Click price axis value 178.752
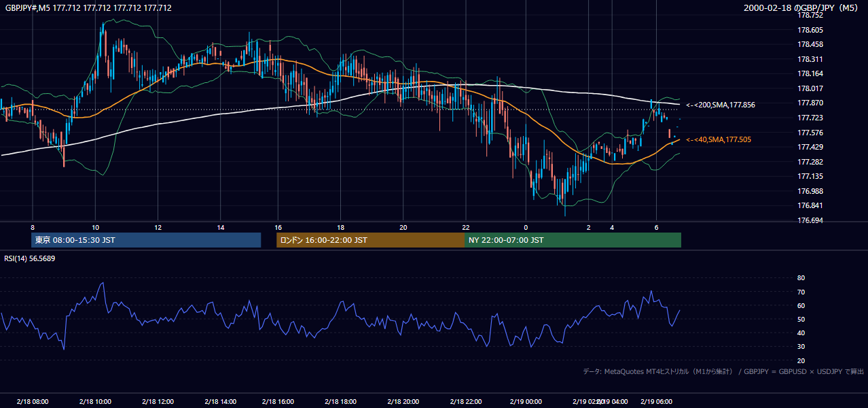Image resolution: width=868 pixels, height=408 pixels. coord(810,15)
